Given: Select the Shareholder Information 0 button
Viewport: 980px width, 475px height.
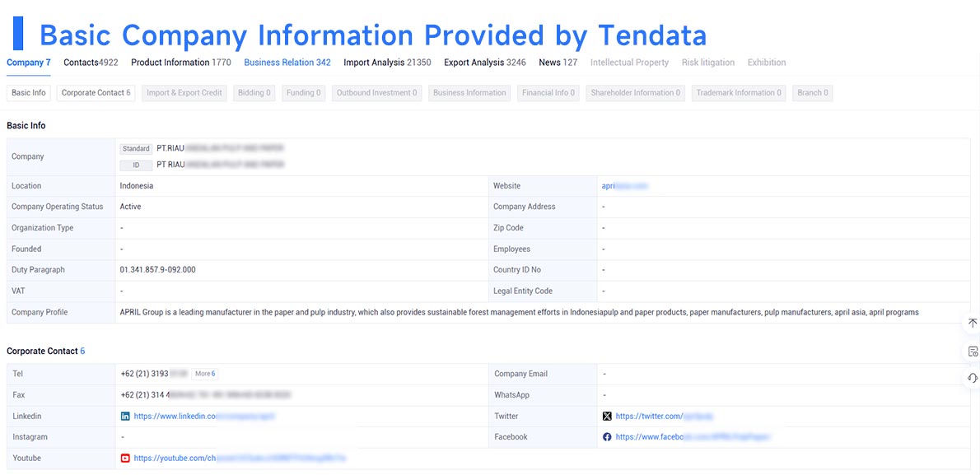Looking at the screenshot, I should pos(635,92).
